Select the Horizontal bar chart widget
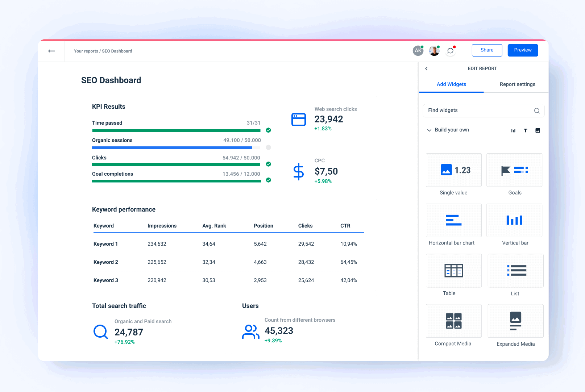This screenshot has height=392, width=585. pos(453,220)
